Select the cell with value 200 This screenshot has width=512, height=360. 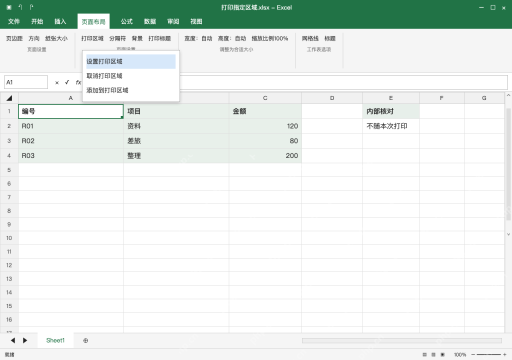click(265, 156)
